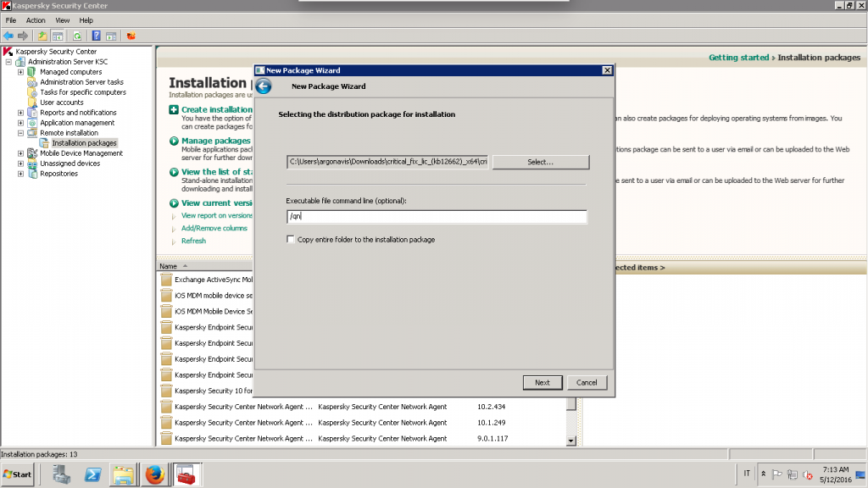Click the IT language indicator in the tray
The width and height of the screenshot is (868, 488).
(747, 474)
